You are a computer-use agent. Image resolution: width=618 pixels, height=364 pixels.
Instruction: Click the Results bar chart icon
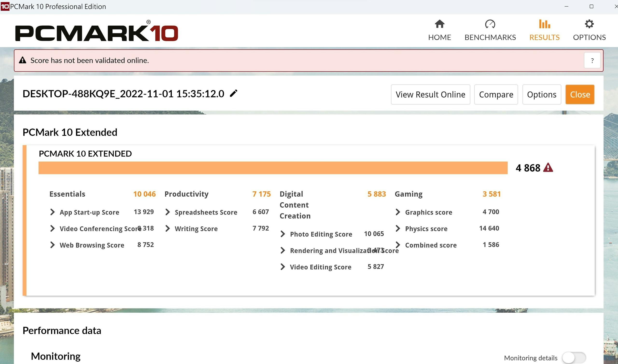click(544, 24)
